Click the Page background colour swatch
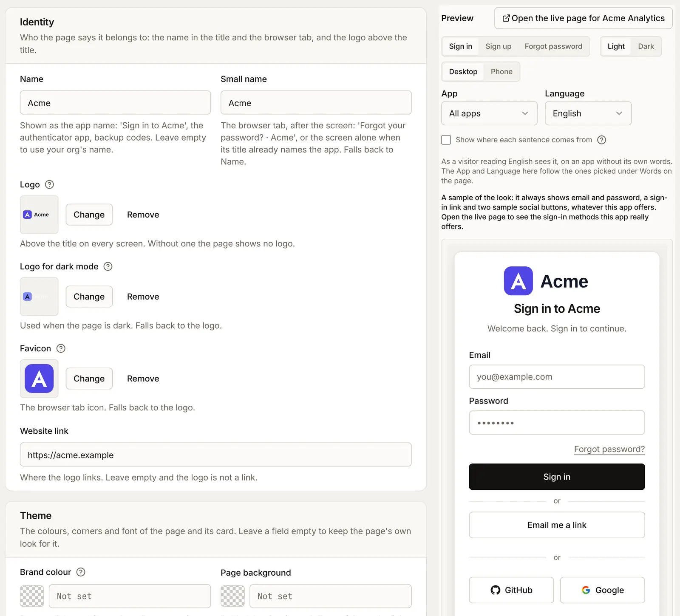Viewport: 680px width, 616px height. click(x=232, y=596)
